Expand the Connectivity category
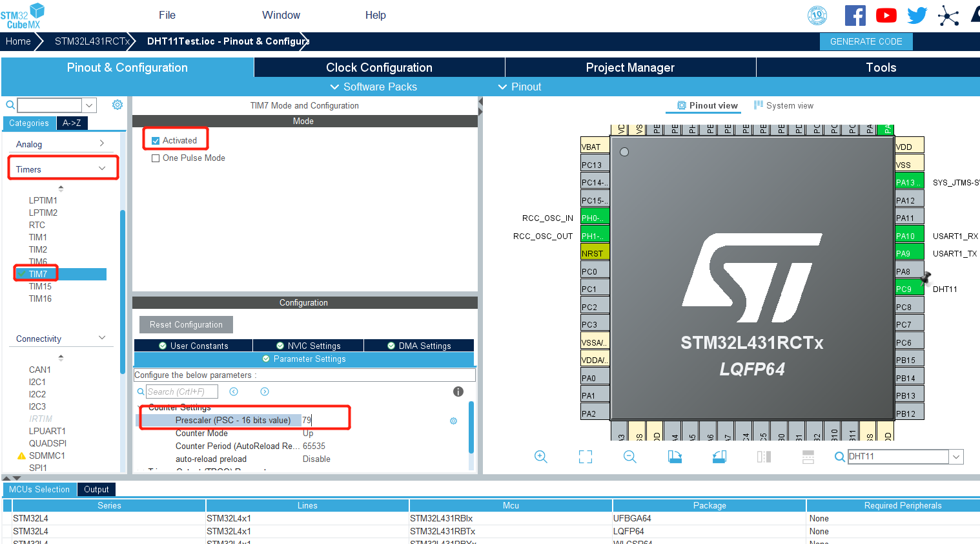Viewport: 980px width, 544px height. click(x=101, y=338)
